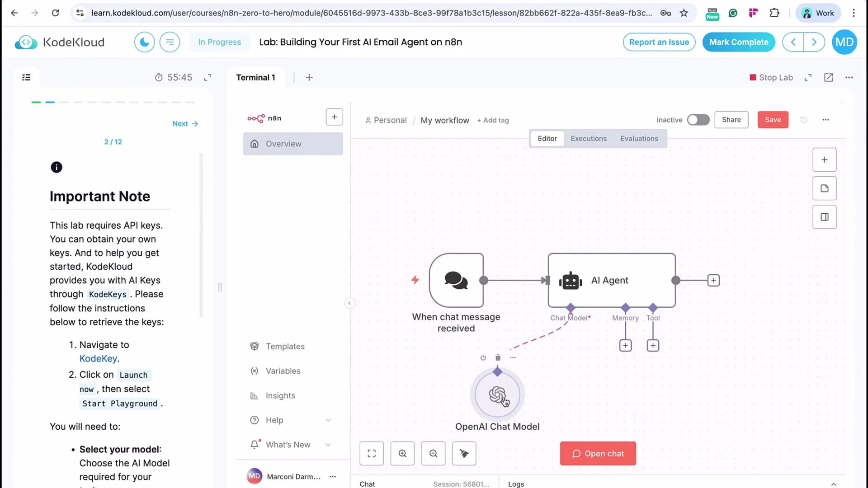Open the lab task list icon
The image size is (868, 488).
point(26,77)
